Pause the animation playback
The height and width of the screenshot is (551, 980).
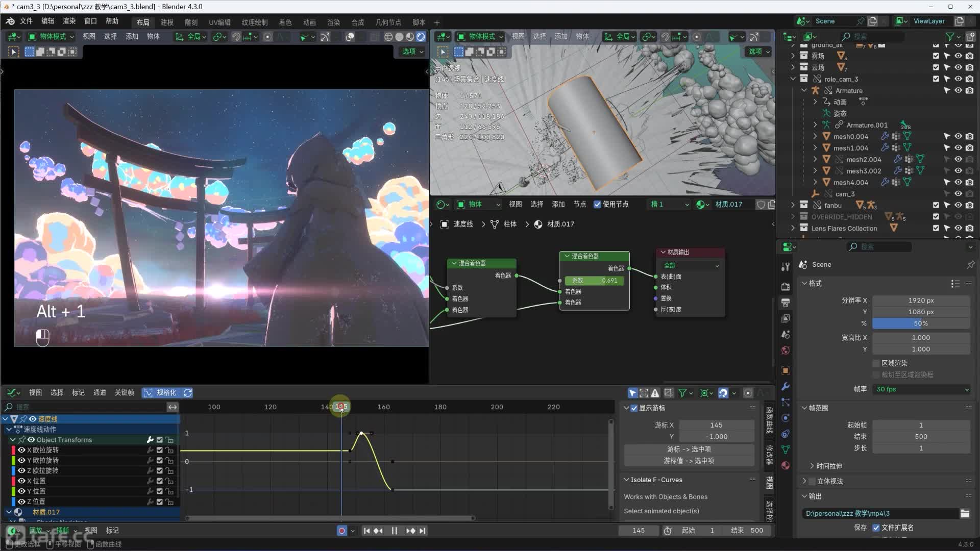[x=394, y=531]
